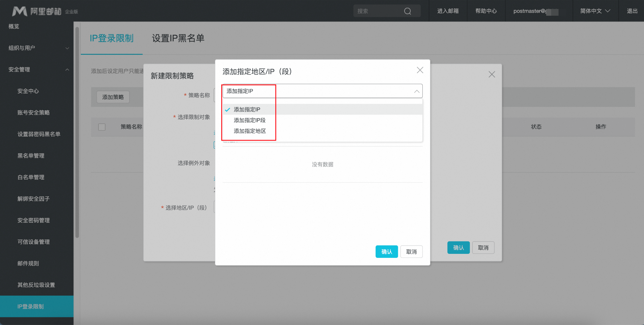Collapse the 安全管理 sidebar section

tap(37, 69)
